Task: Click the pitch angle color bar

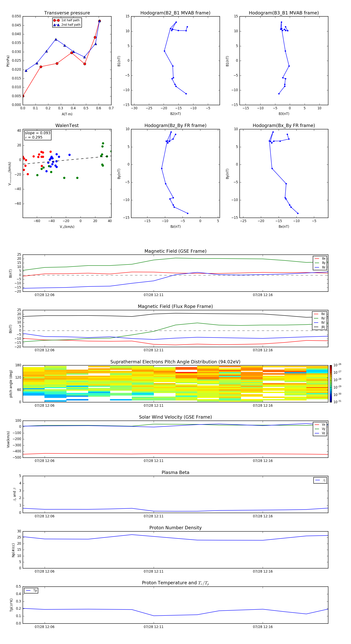Action: [x=331, y=384]
